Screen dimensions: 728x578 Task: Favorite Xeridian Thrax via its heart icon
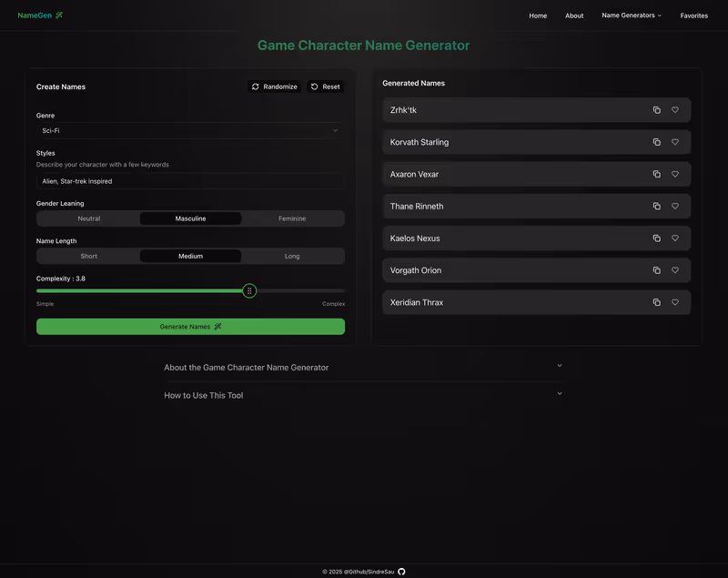tap(675, 301)
